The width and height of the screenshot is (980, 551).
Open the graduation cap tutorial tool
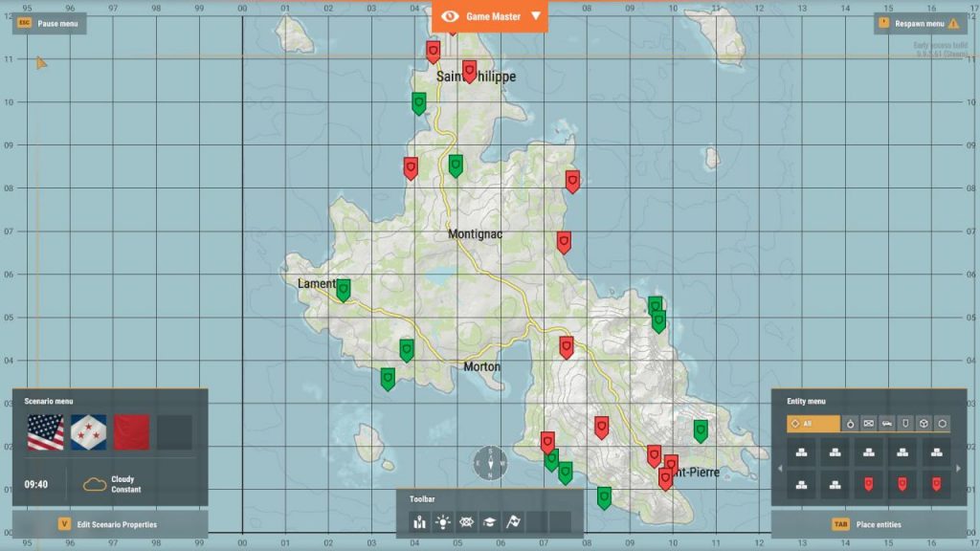point(490,521)
